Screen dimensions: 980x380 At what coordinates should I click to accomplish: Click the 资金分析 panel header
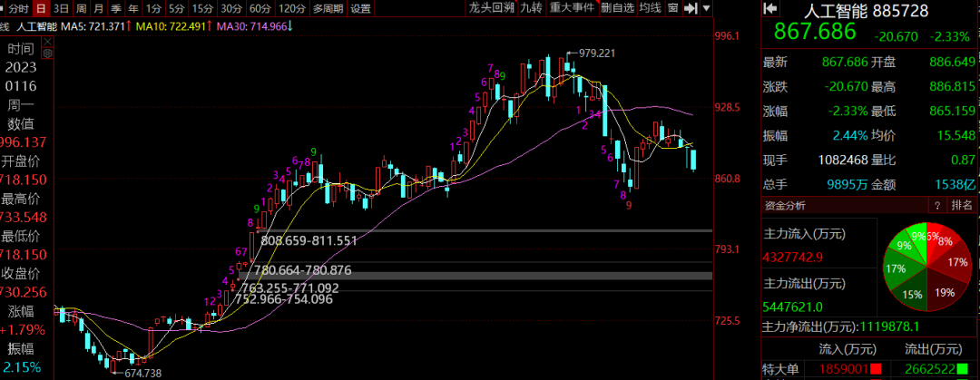[x=784, y=206]
